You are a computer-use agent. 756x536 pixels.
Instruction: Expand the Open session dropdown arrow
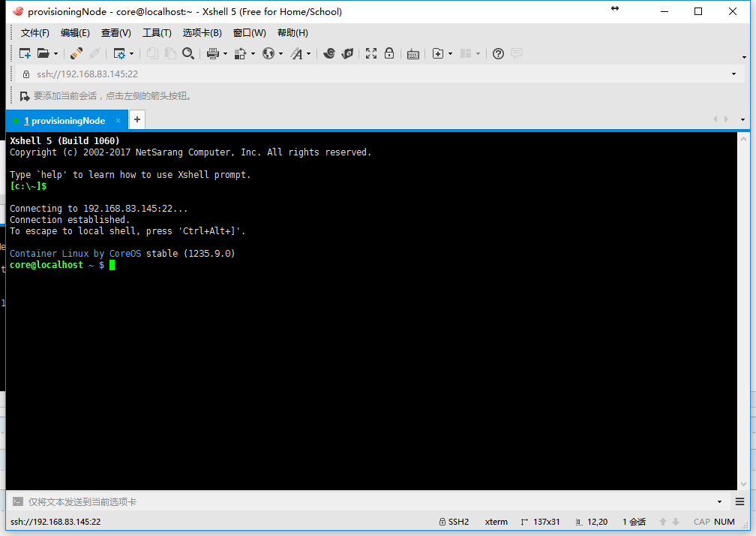[x=56, y=53]
